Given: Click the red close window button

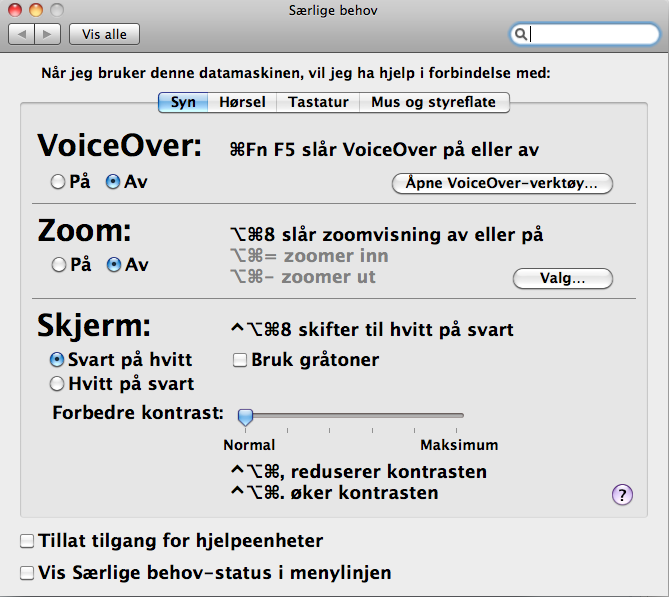Looking at the screenshot, I should pyautogui.click(x=15, y=10).
